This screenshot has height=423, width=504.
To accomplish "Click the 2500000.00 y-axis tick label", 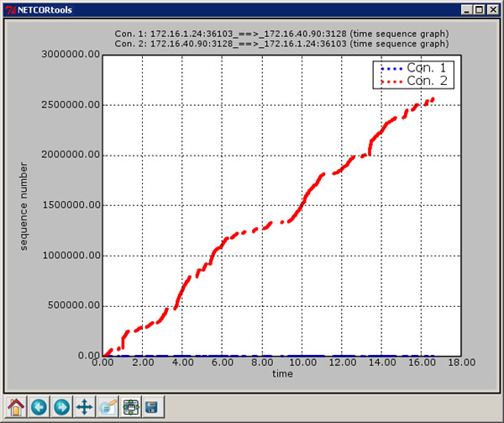I will 71,104.
